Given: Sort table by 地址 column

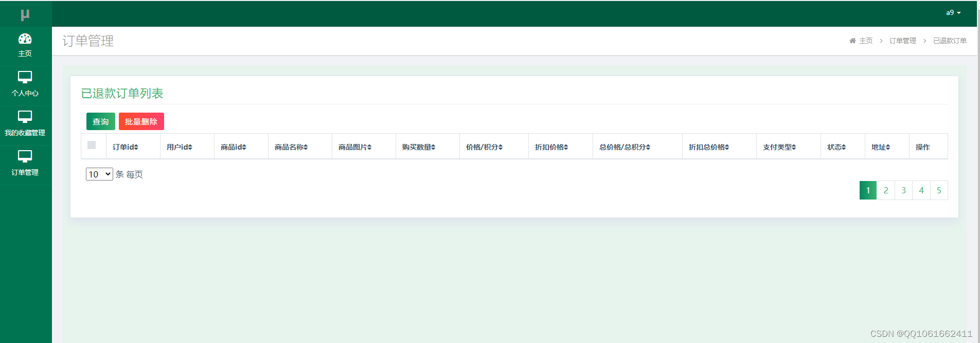Looking at the screenshot, I should coord(881,147).
